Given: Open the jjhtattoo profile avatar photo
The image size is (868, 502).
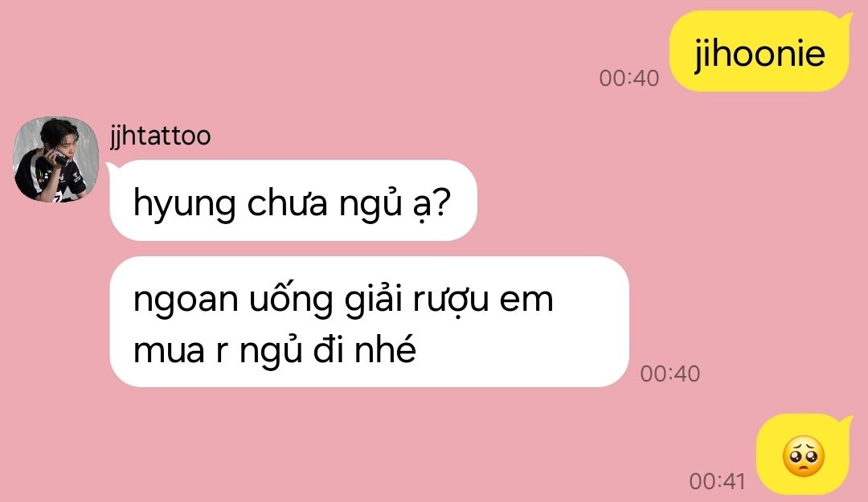Looking at the screenshot, I should (56, 159).
